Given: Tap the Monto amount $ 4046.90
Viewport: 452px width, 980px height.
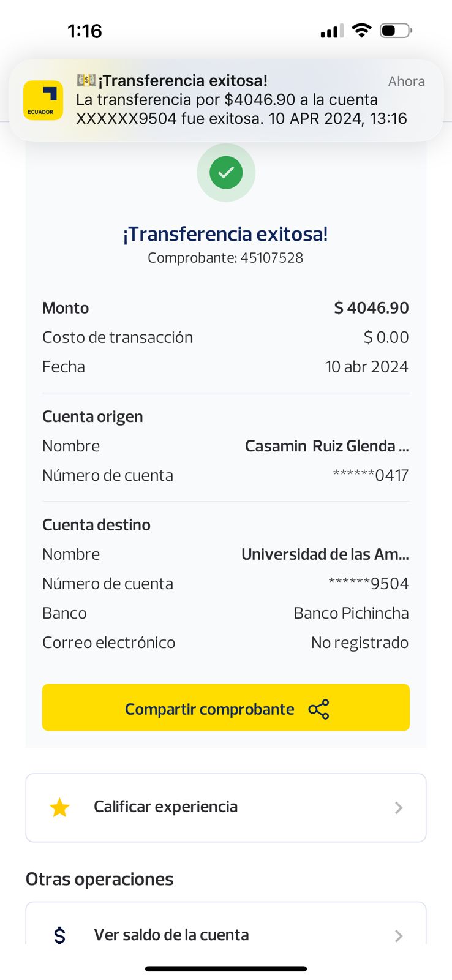Looking at the screenshot, I should point(371,307).
